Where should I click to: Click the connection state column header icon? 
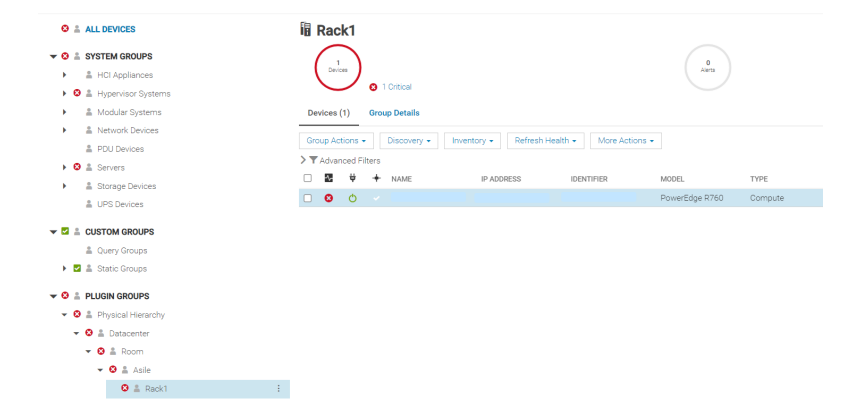click(376, 178)
